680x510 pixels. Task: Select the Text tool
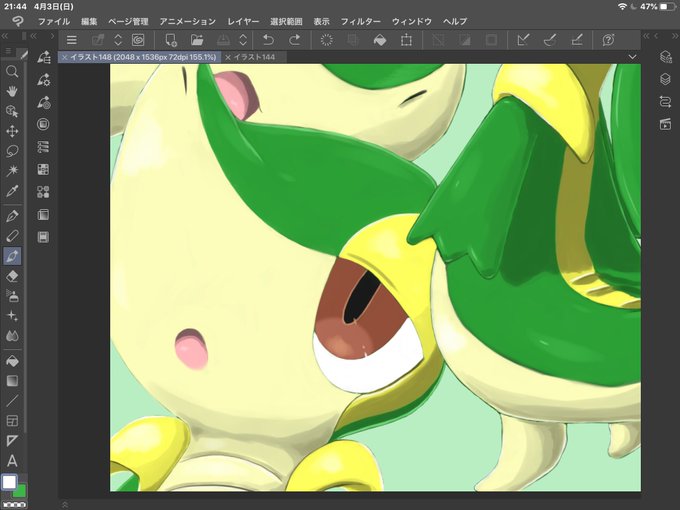click(x=12, y=461)
